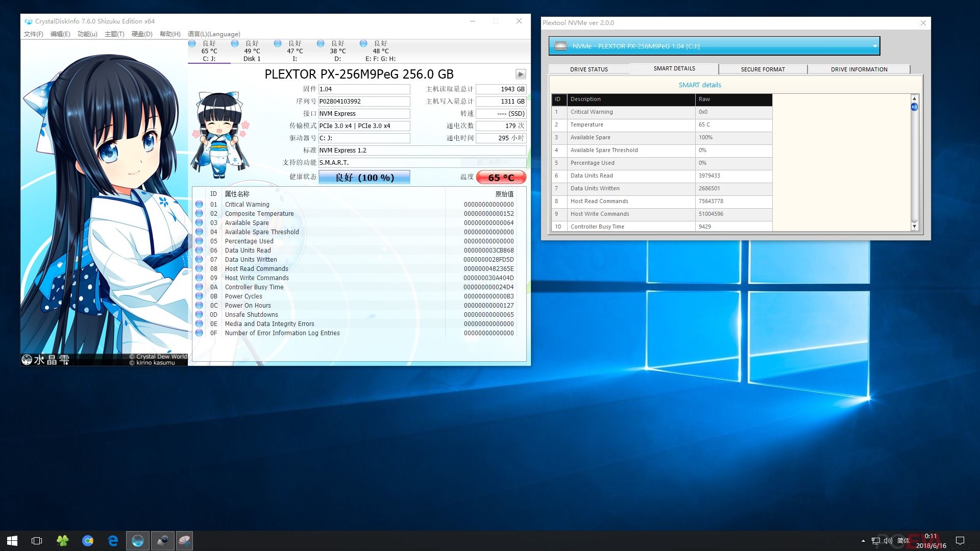980x551 pixels.
Task: Open the Chrome-style browser taskbar icon
Action: (88, 541)
